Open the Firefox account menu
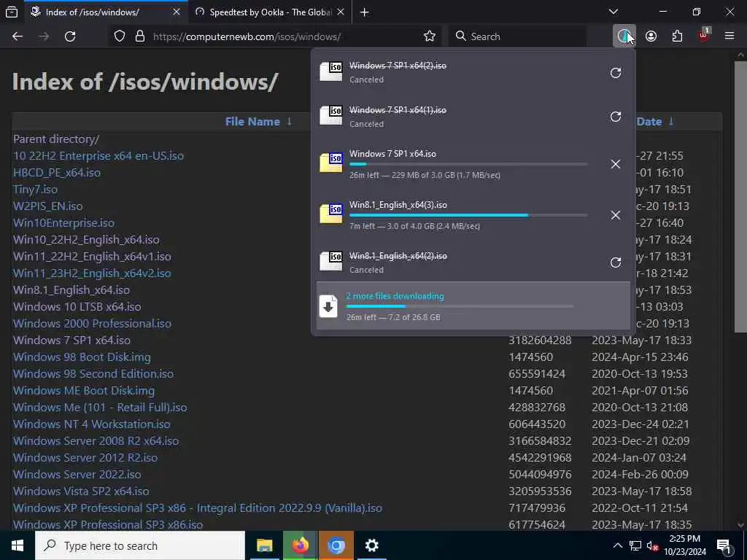Image resolution: width=747 pixels, height=560 pixels. tap(651, 36)
